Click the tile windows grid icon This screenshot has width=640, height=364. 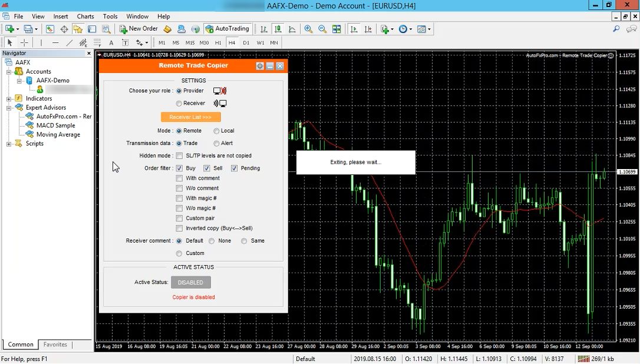[337, 29]
